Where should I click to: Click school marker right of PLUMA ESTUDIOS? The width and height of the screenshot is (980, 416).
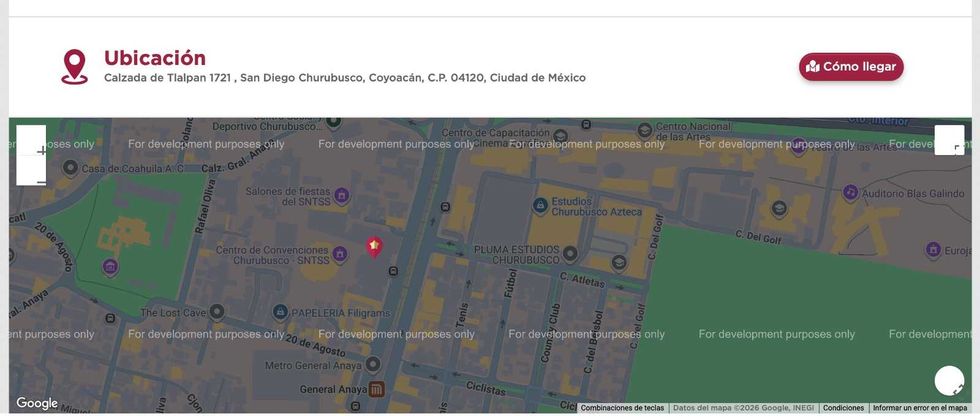tap(619, 262)
